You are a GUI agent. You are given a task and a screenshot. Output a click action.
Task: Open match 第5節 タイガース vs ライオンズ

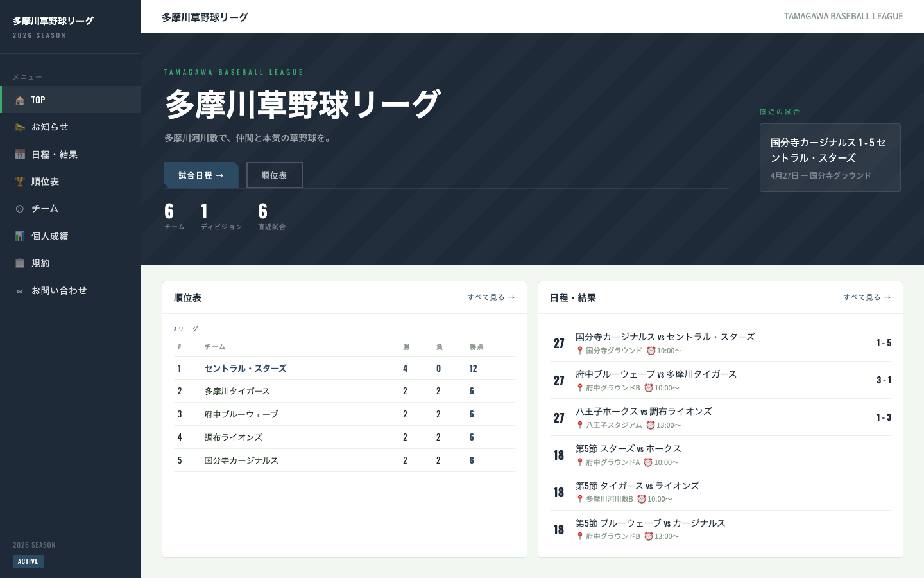[721, 492]
